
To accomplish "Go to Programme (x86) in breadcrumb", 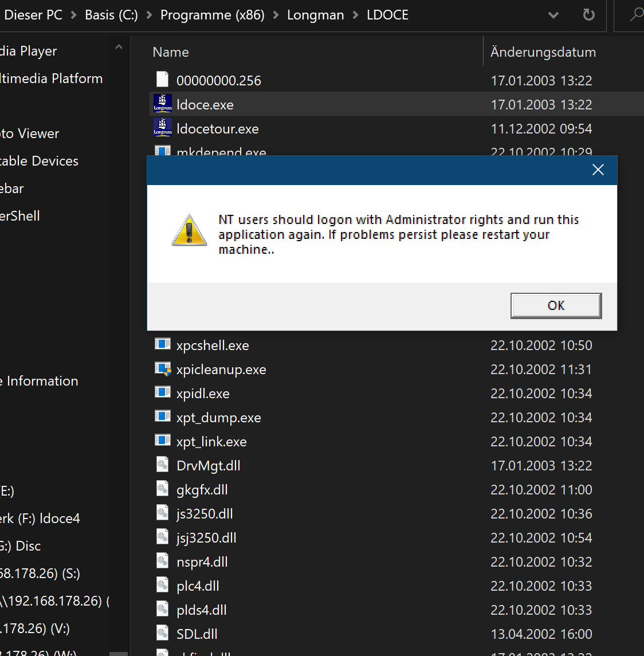I will (x=213, y=15).
